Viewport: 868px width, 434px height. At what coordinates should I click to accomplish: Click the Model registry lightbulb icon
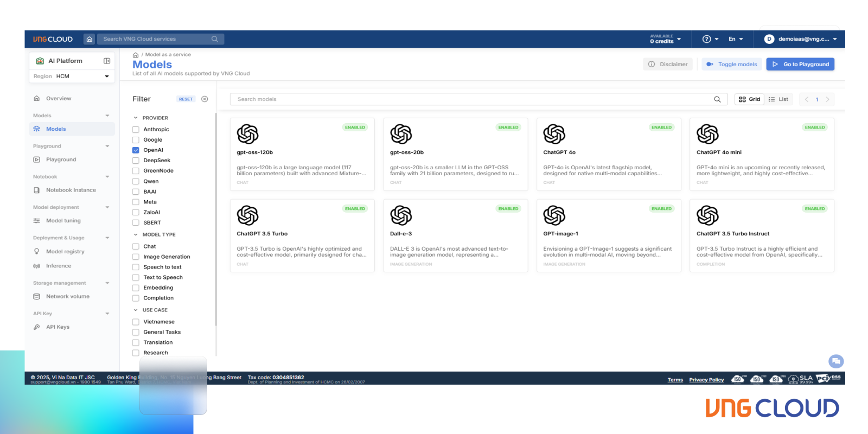click(x=37, y=252)
